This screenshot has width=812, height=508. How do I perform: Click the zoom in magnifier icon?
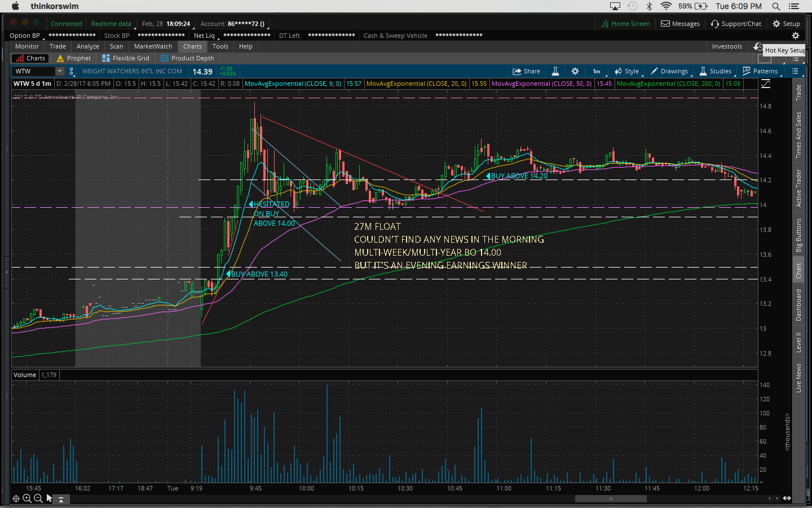pos(27,498)
